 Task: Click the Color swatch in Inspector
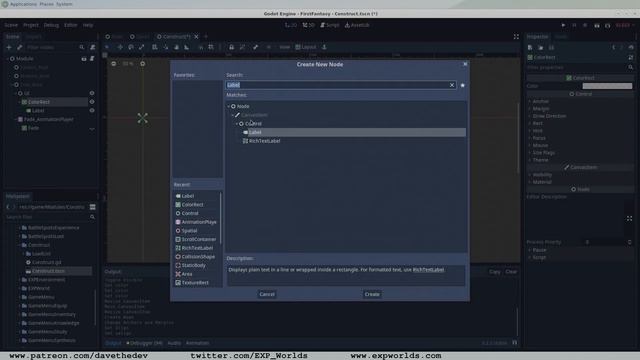click(607, 86)
